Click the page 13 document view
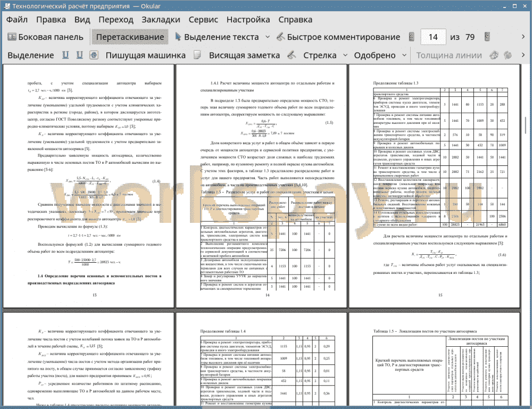Image resolution: width=532 pixels, height=409 pixels. (x=88, y=186)
